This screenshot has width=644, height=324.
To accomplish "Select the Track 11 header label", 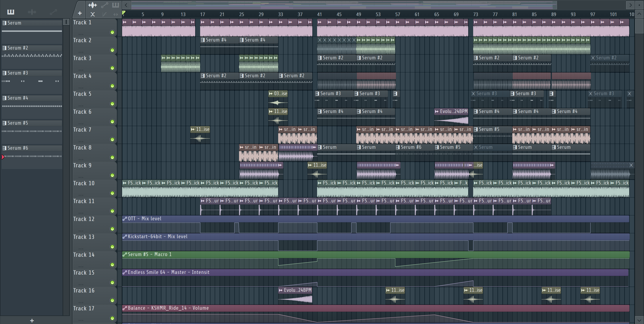I will point(84,201).
